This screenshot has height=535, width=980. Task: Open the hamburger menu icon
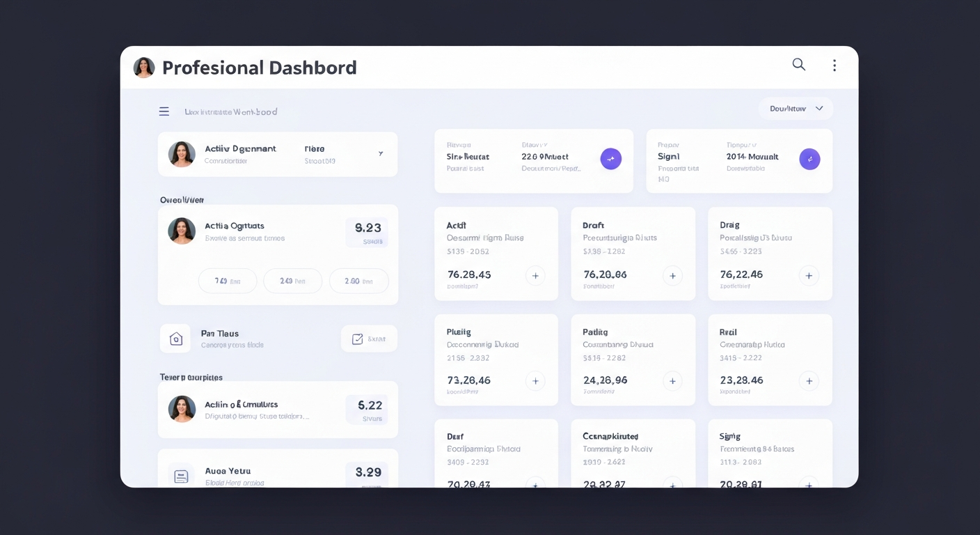(x=164, y=111)
